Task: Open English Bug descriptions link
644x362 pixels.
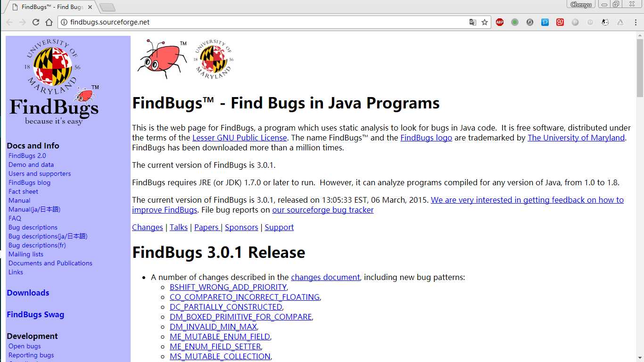Action: click(x=33, y=227)
